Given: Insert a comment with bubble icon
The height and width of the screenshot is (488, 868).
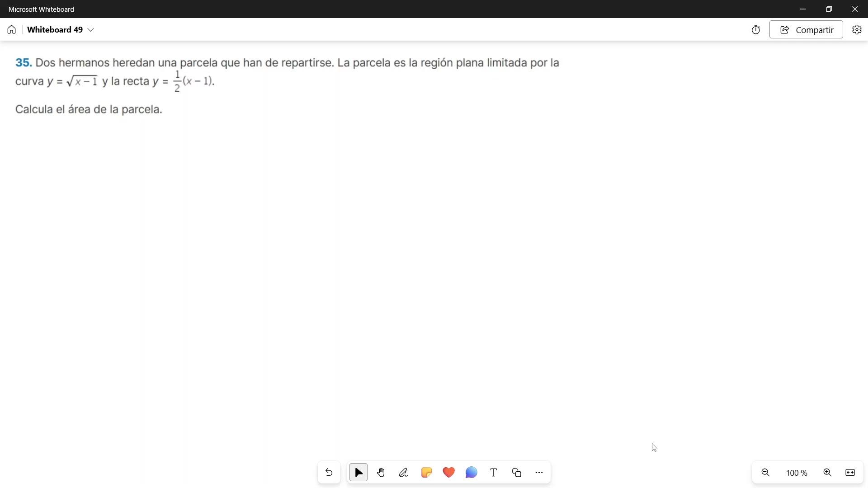Looking at the screenshot, I should 472,473.
